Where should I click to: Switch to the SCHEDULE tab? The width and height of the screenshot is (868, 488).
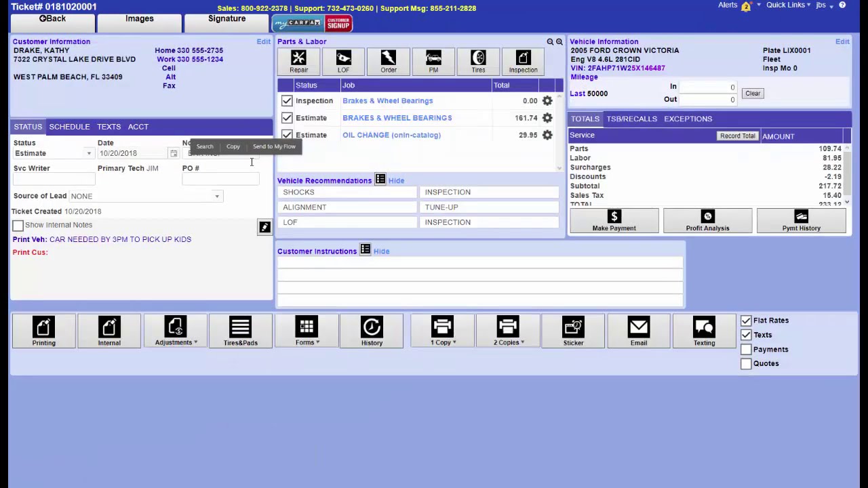point(69,127)
